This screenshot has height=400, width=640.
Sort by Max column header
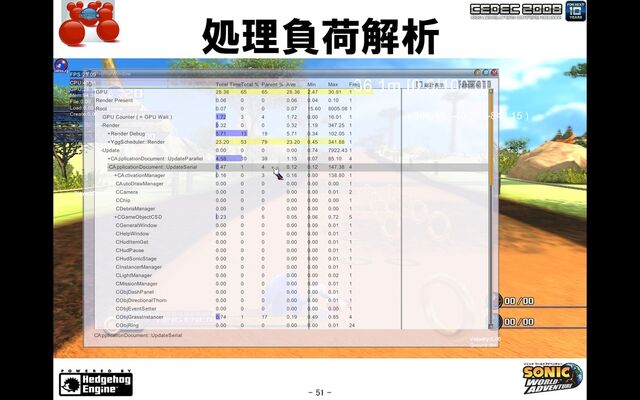tap(333, 84)
